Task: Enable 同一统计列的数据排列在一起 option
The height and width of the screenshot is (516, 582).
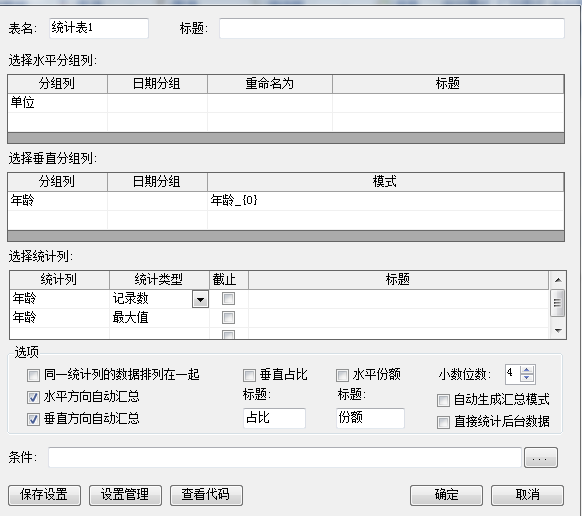Action: click(x=33, y=375)
